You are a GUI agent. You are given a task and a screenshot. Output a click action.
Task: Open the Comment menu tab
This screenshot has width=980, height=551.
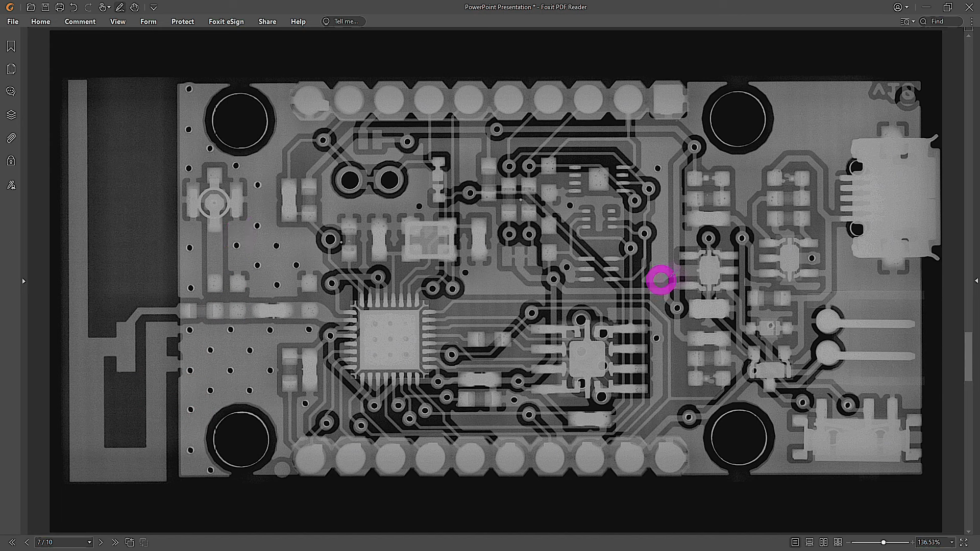80,21
